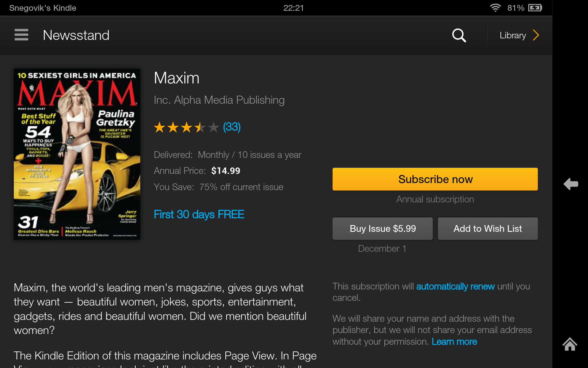
Task: Tap the Inc. Alpha Media Publishing name
Action: coord(219,100)
